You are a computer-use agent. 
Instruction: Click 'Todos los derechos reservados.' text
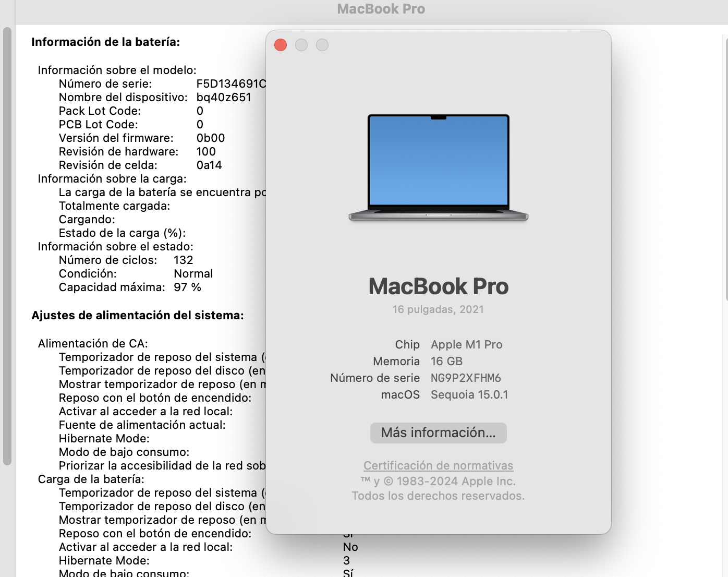click(x=439, y=496)
